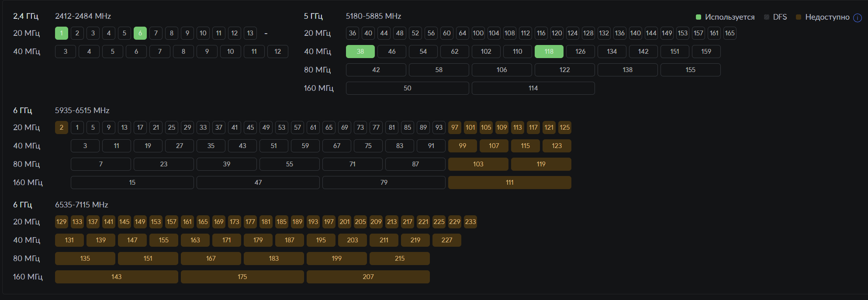The image size is (868, 300).
Task: Select channel 165 in 5 ГГц 20 МГц row
Action: (730, 33)
